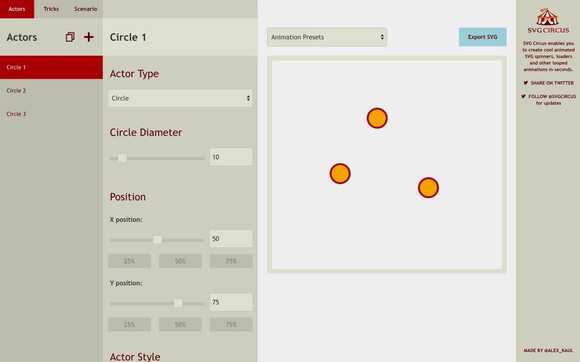Set X position to 50% preset
The image size is (580, 362).
[x=180, y=261]
